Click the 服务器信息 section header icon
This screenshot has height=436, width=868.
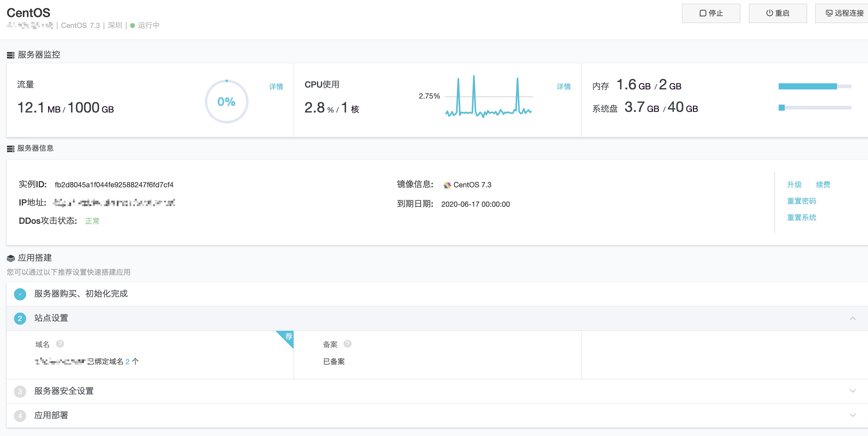tap(11, 148)
